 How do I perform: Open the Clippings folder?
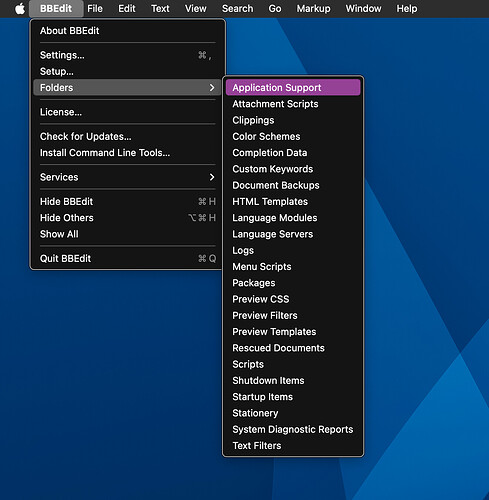coord(293,120)
